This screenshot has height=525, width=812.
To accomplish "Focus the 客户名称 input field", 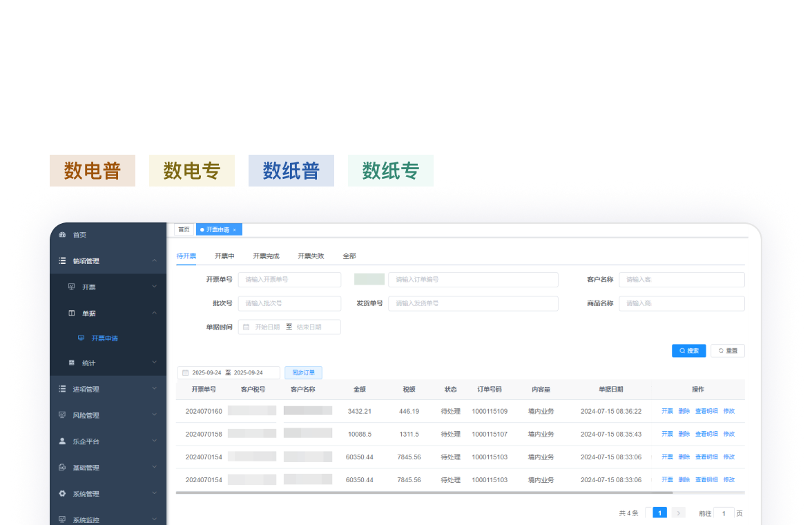I will click(681, 279).
